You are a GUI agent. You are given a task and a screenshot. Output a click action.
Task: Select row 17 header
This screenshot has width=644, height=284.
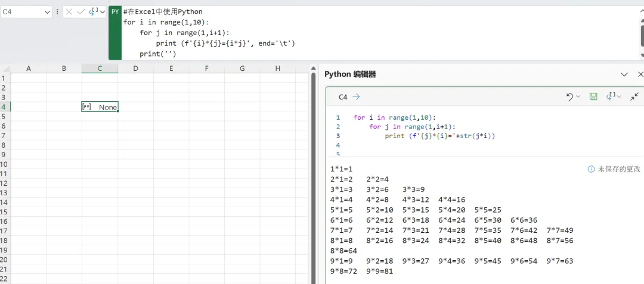4,231
